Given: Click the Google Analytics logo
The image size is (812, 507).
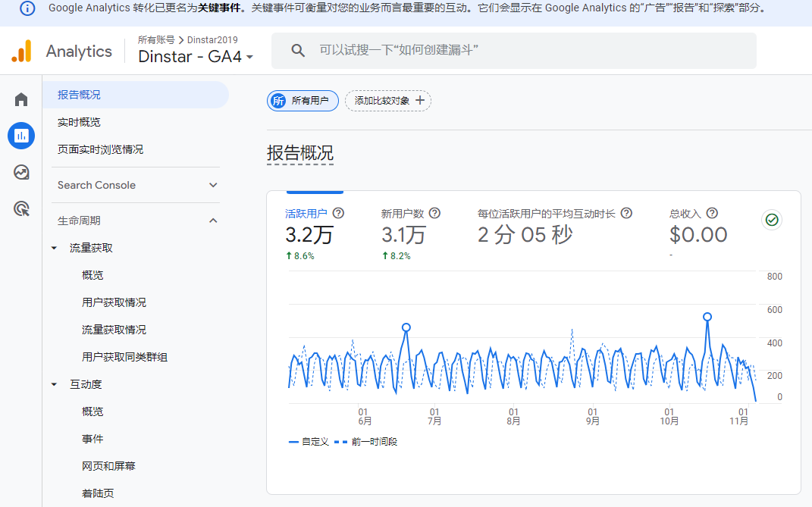Looking at the screenshot, I should 21,52.
